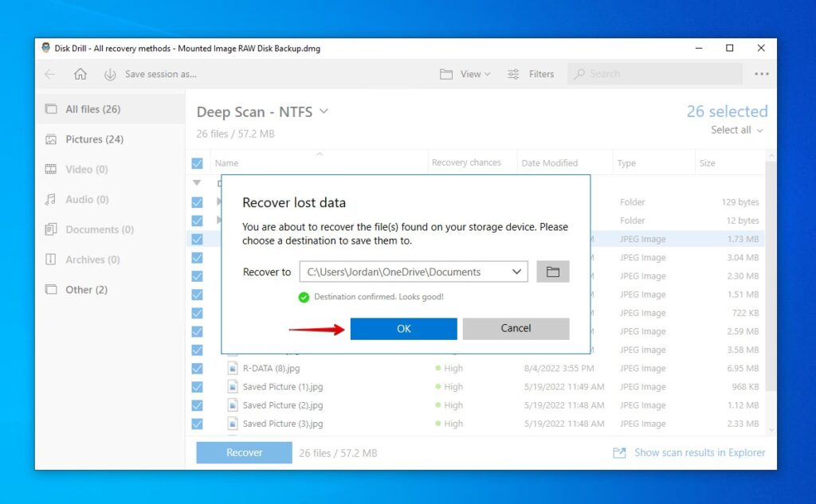
Task: Click the folder browse icon beside destination path
Action: [x=551, y=272]
